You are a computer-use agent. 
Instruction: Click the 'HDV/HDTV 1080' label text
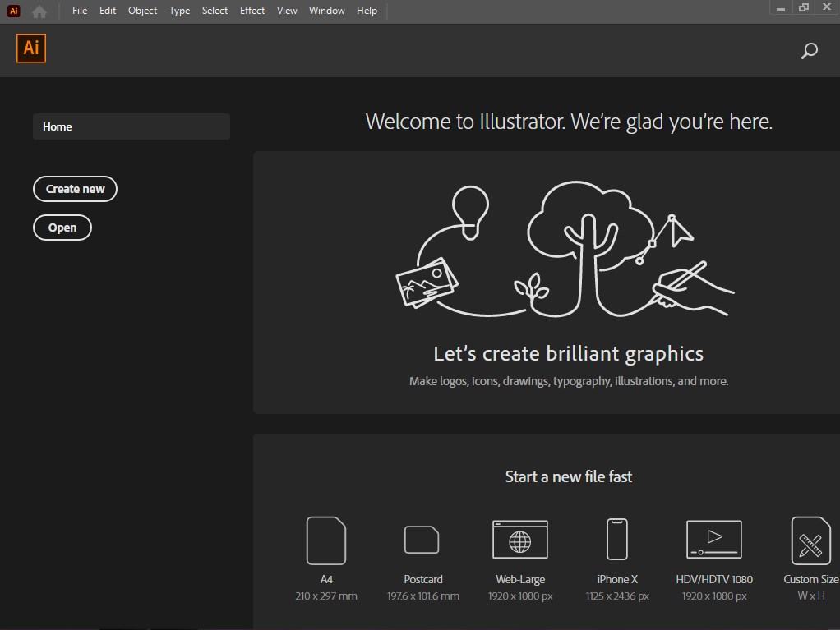pos(714,579)
